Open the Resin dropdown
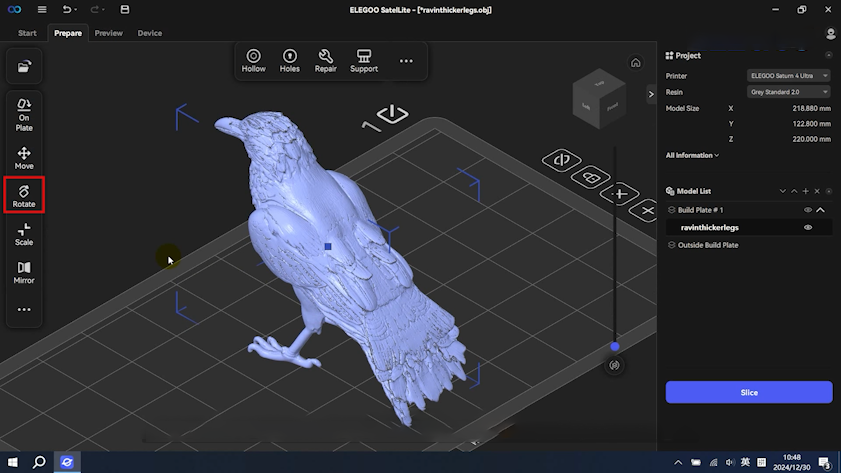Viewport: 841px width, 473px height. click(x=788, y=92)
